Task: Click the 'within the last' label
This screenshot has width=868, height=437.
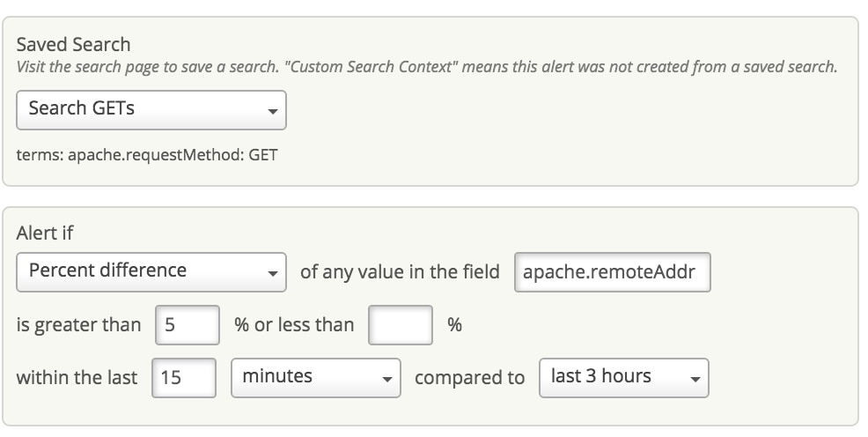Action: tap(77, 378)
